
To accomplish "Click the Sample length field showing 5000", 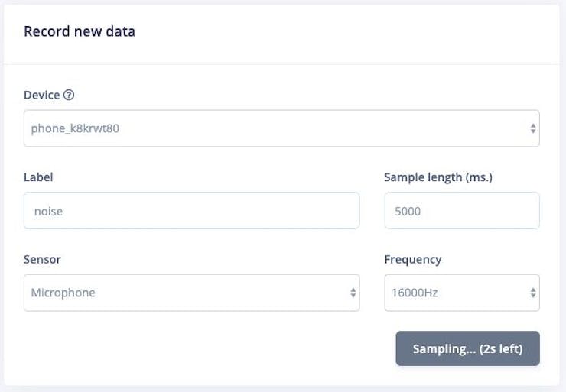I will 461,211.
